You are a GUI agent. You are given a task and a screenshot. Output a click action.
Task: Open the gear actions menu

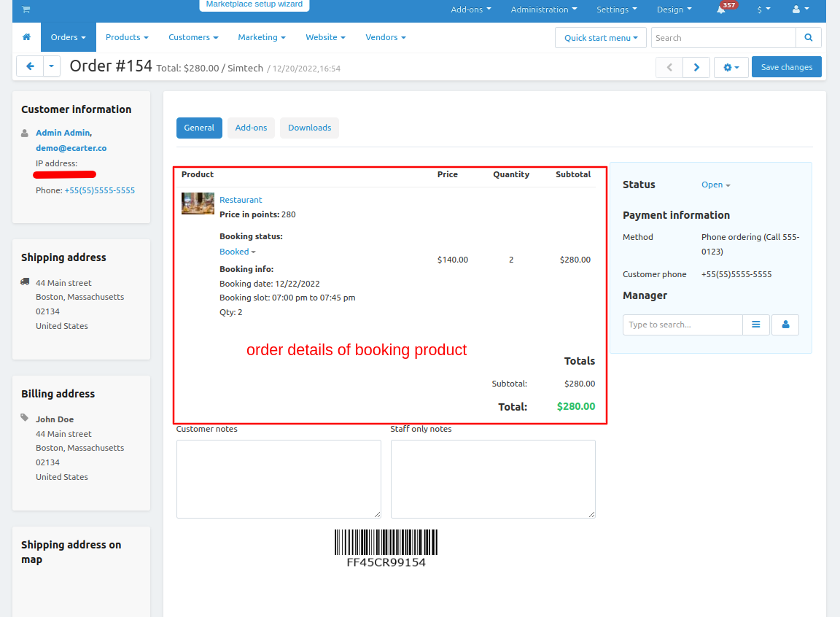pyautogui.click(x=731, y=67)
